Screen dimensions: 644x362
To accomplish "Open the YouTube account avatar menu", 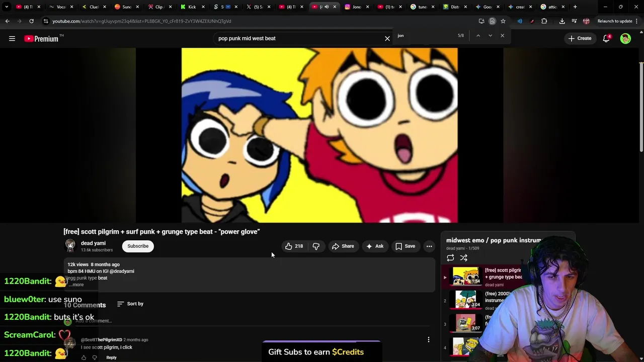I will (x=625, y=38).
